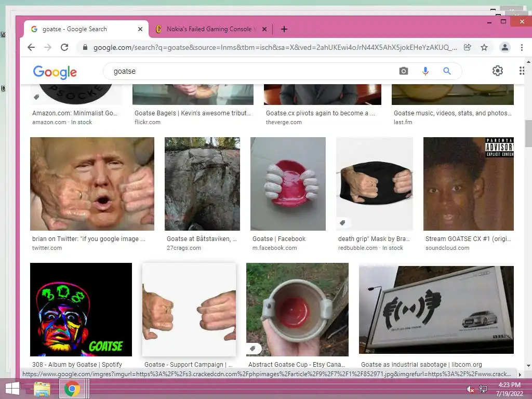Image resolution: width=532 pixels, height=399 pixels.
Task: Focus the address bar URL
Action: tap(275, 47)
